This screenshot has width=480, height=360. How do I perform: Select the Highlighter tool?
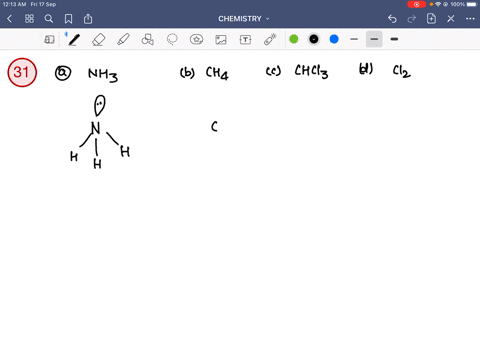pyautogui.click(x=123, y=39)
